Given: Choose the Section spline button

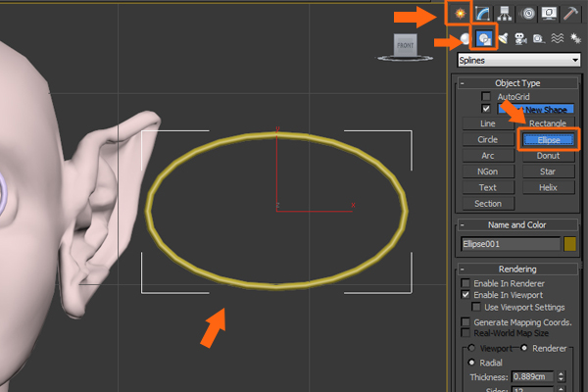Looking at the screenshot, I should pos(488,204).
